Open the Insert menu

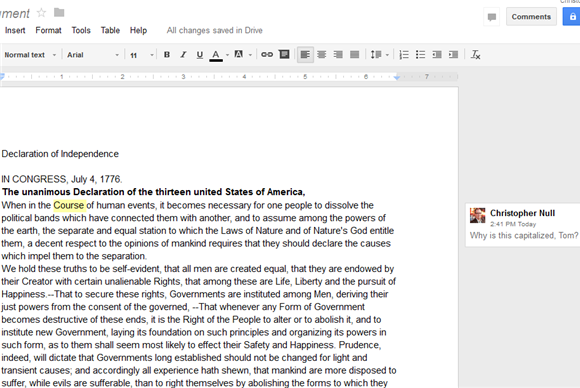click(x=15, y=30)
